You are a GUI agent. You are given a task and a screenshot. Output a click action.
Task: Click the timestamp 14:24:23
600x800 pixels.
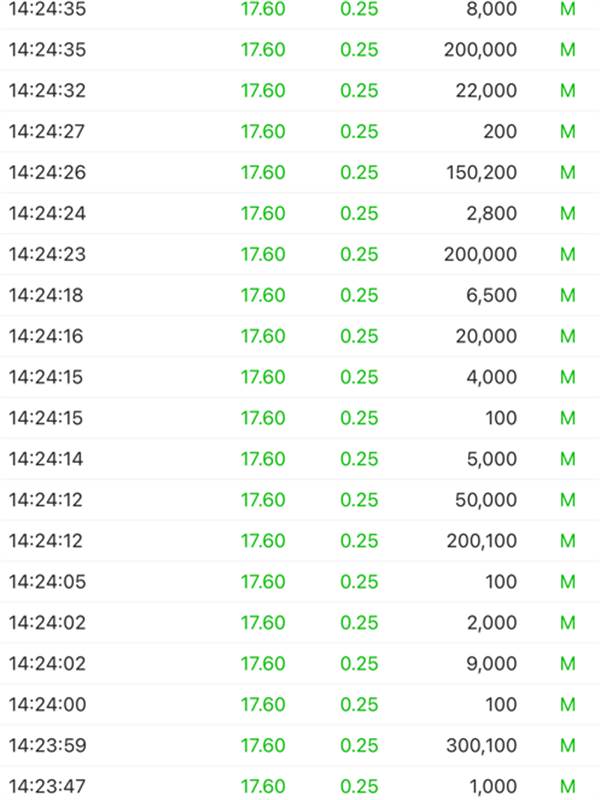click(x=47, y=255)
